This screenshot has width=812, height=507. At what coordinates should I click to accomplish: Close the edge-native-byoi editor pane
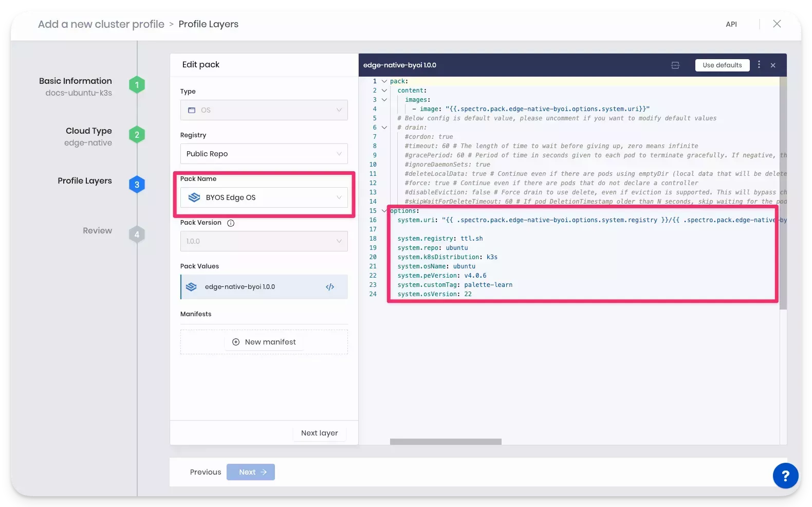pos(773,65)
